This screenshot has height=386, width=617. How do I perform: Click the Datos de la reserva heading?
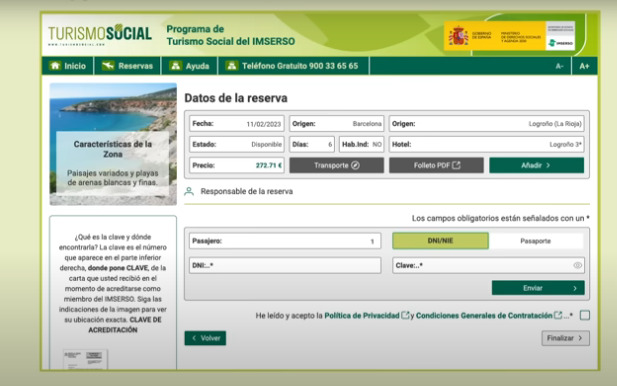point(236,98)
